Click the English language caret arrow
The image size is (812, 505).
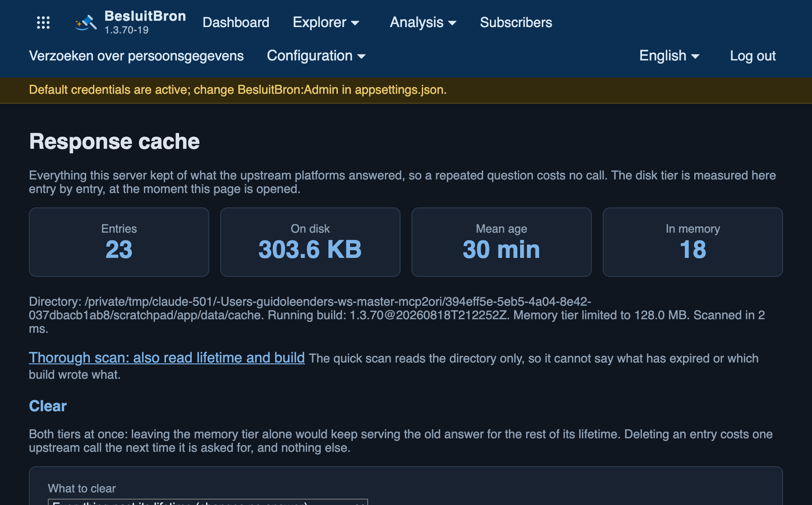695,56
